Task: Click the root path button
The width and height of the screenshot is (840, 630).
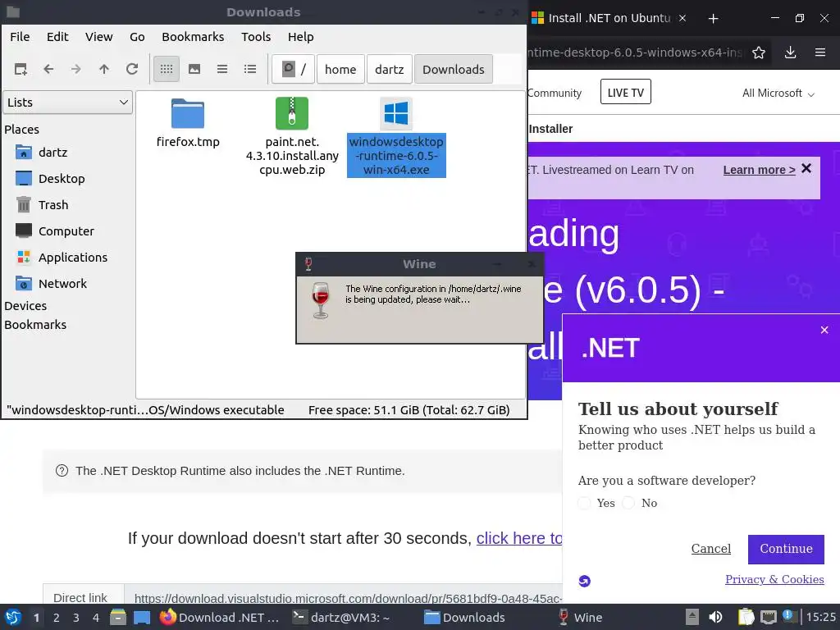Action: coord(293,69)
